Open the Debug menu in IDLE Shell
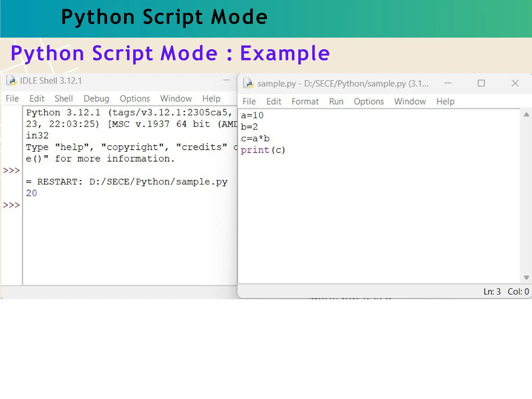 [96, 98]
